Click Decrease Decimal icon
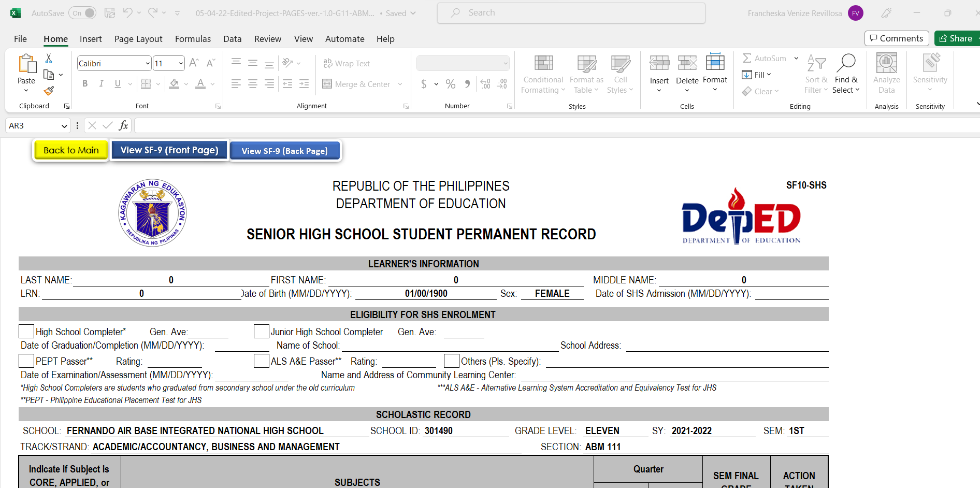This screenshot has height=488, width=980. [x=502, y=84]
